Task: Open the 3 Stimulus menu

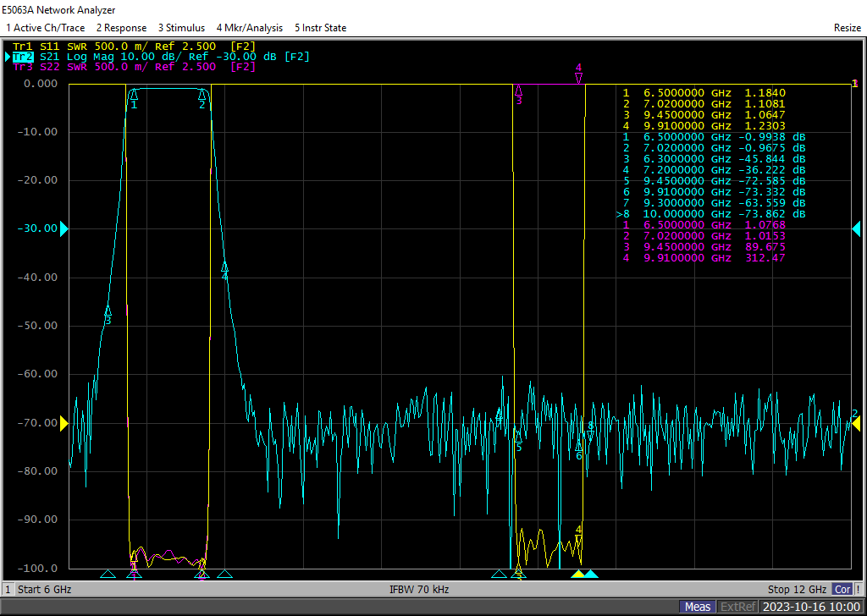Action: click(181, 28)
